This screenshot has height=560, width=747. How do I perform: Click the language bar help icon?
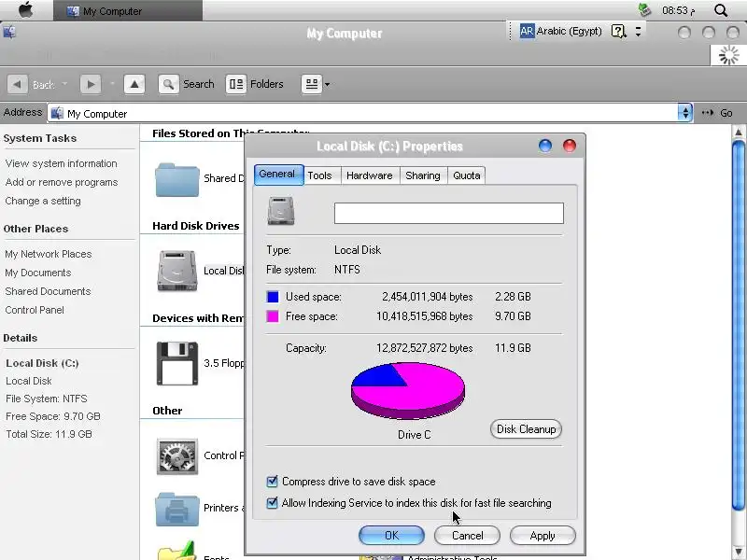[618, 32]
